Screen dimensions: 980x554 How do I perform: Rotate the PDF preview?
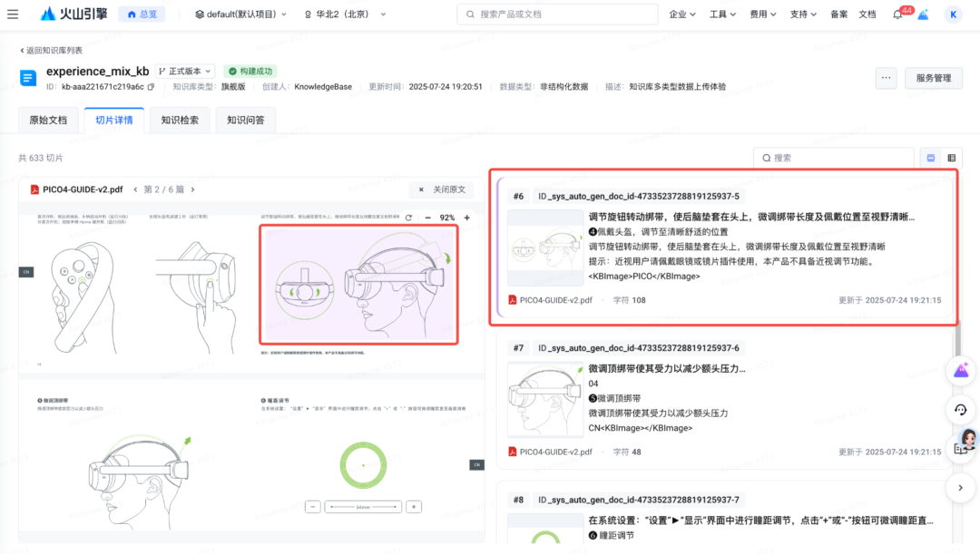point(408,218)
